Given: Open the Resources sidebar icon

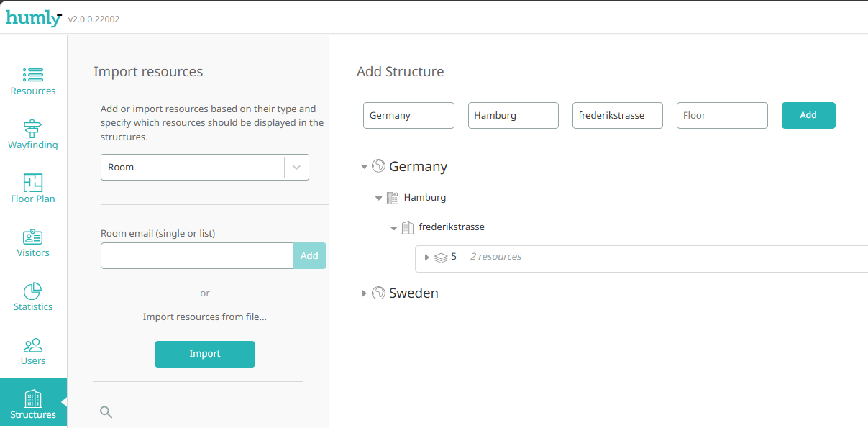Looking at the screenshot, I should (x=33, y=76).
